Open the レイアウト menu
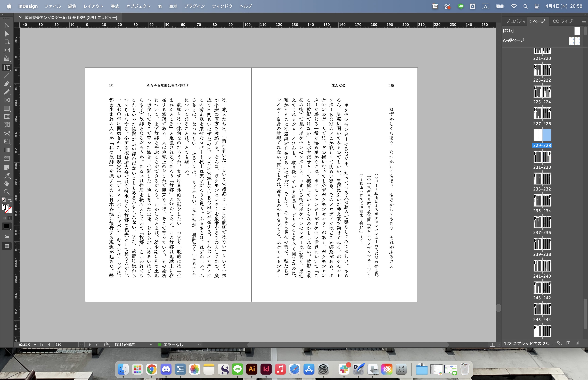Screen dimensions: 588x380 click(93, 6)
